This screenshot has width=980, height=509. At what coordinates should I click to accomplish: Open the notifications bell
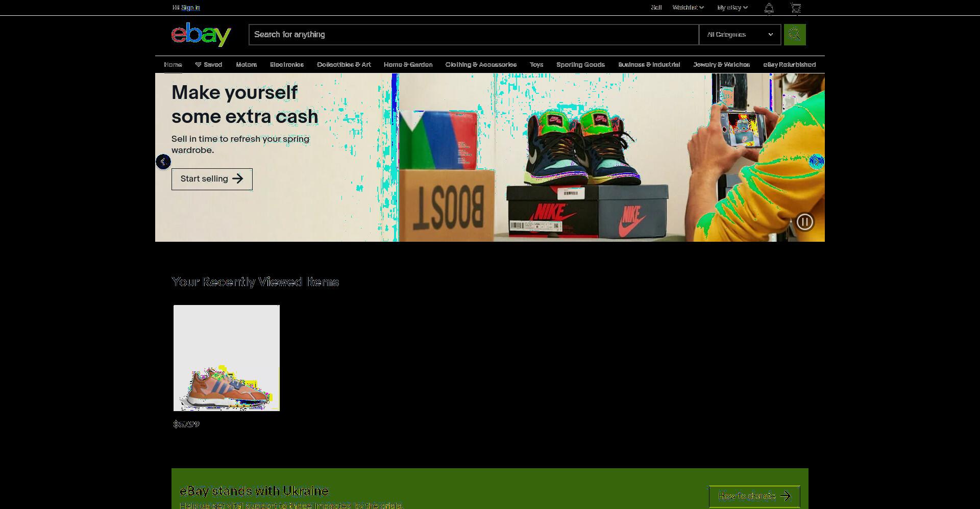click(769, 8)
